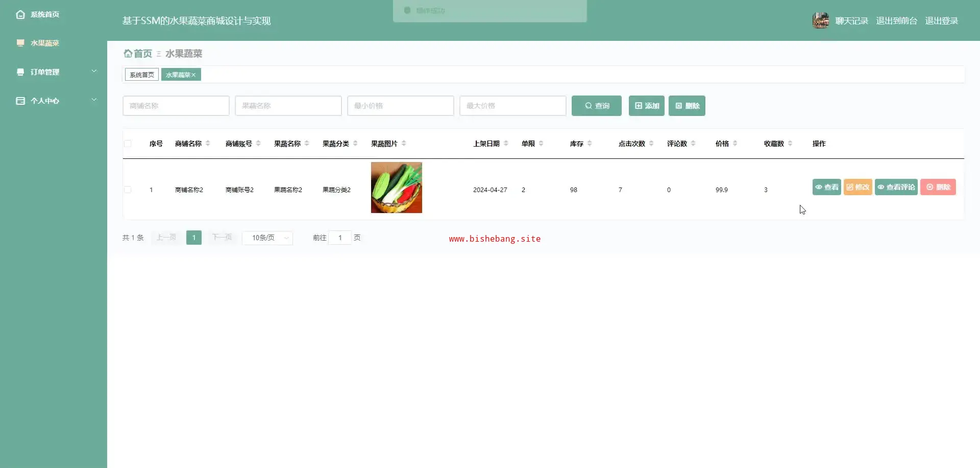
Task: Close the 水果蔬菜 tab
Action: click(193, 75)
